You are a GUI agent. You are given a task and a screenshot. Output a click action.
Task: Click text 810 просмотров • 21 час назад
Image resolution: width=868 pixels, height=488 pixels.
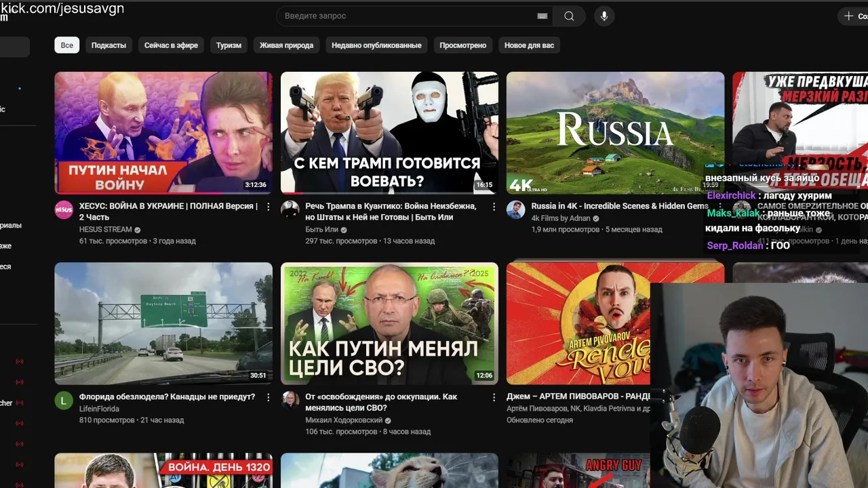[132, 420]
